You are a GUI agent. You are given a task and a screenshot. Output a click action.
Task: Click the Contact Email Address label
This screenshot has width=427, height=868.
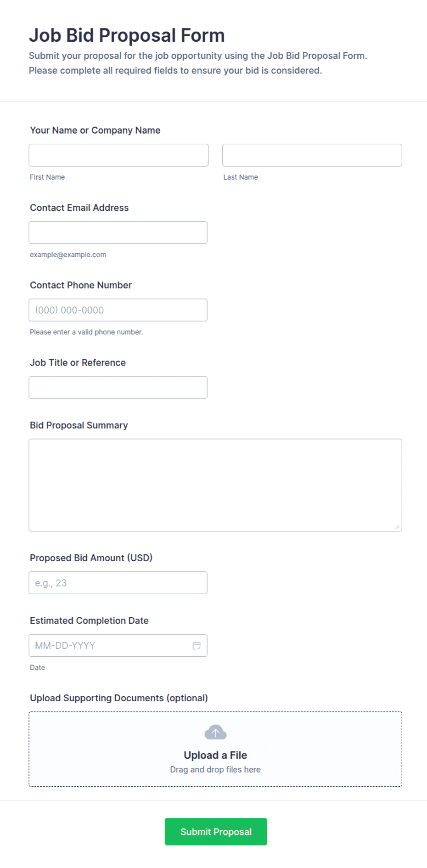pos(79,208)
